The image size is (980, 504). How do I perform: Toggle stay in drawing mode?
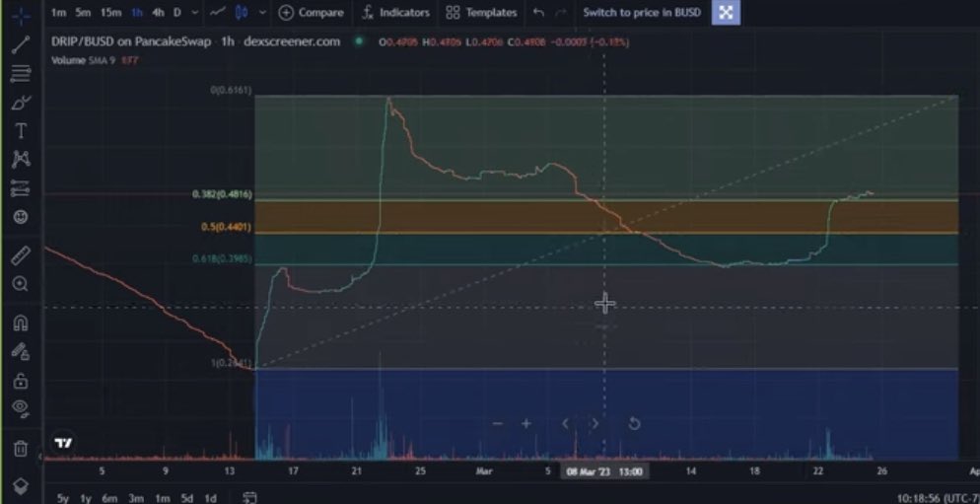coord(21,351)
